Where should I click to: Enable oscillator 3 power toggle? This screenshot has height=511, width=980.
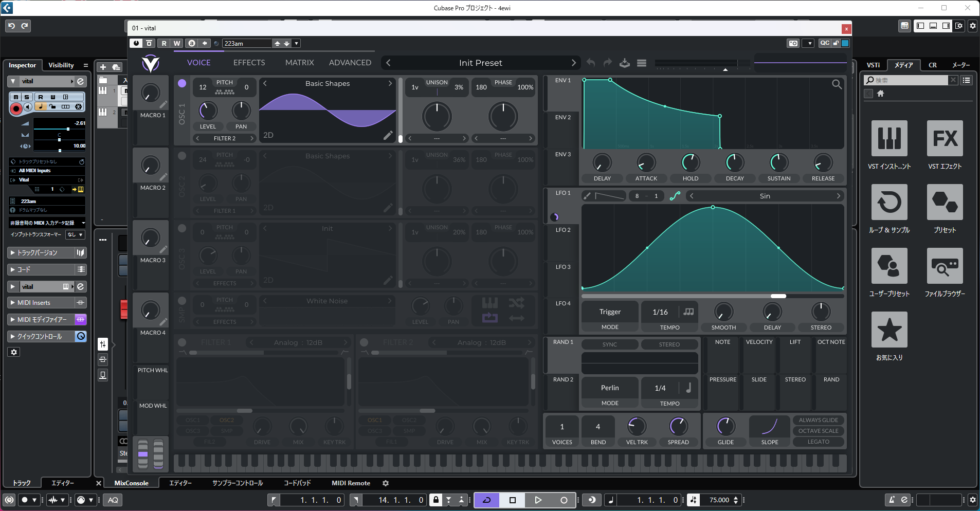[x=182, y=228]
